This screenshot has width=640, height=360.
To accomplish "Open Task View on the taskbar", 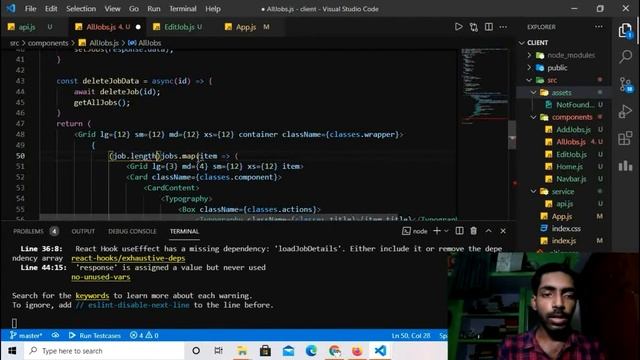I will point(218,351).
